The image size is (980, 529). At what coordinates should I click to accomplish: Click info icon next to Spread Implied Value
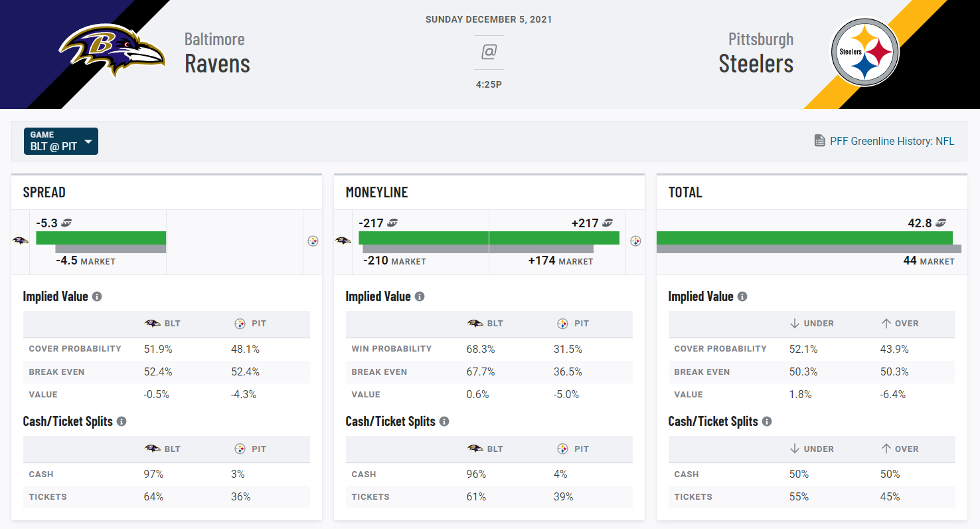[x=97, y=296]
